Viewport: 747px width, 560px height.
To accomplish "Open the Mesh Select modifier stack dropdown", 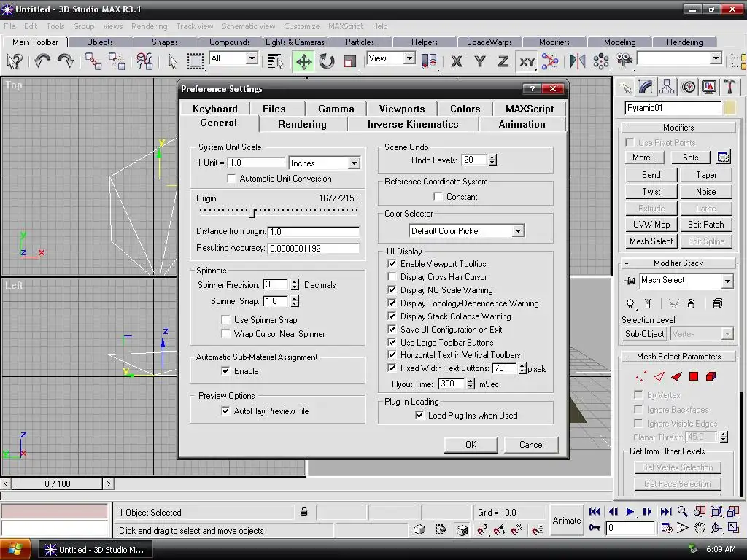I will 727,281.
